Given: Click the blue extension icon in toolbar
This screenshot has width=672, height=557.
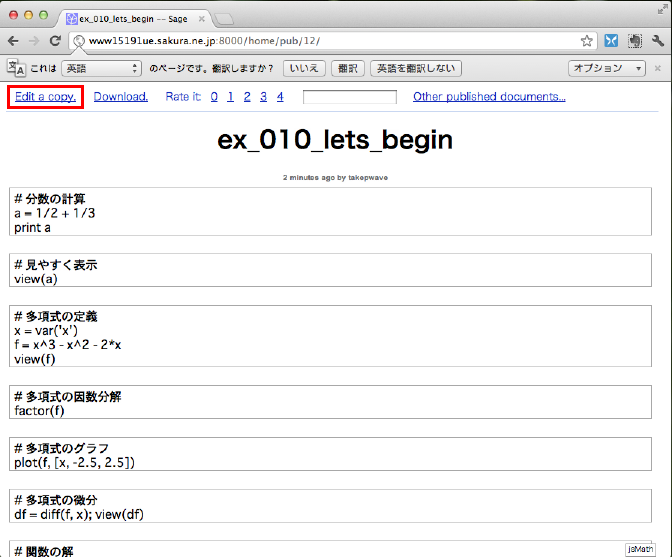Looking at the screenshot, I should 611,41.
